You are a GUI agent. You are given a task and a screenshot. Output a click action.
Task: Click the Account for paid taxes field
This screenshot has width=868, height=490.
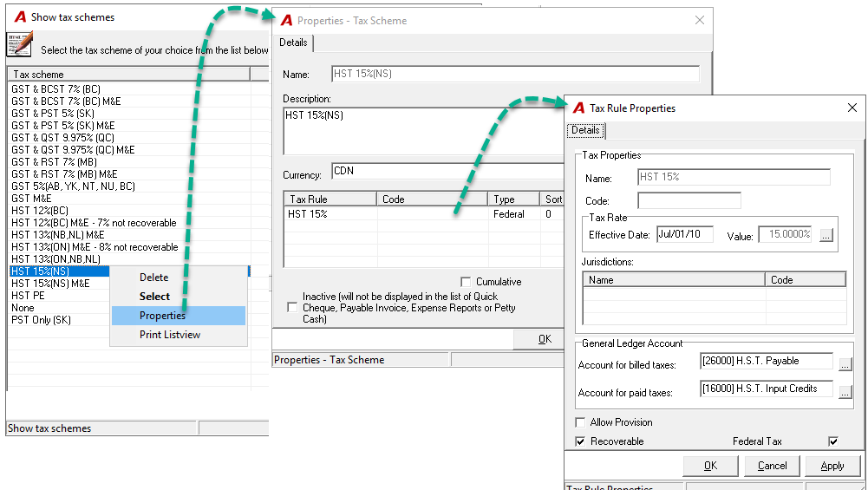click(767, 389)
